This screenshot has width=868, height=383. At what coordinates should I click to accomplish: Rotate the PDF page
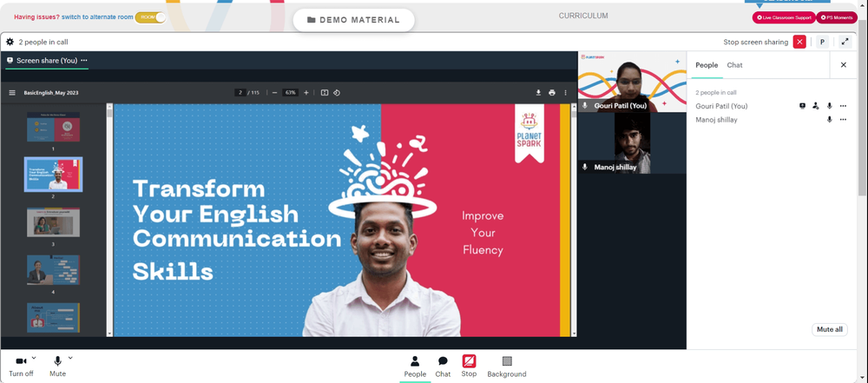[x=337, y=93]
